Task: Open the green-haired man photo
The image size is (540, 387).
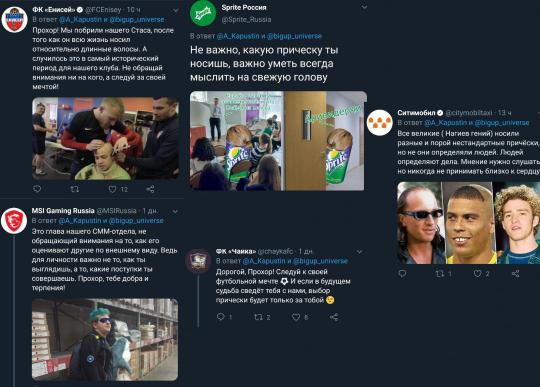Action: [x=105, y=339]
